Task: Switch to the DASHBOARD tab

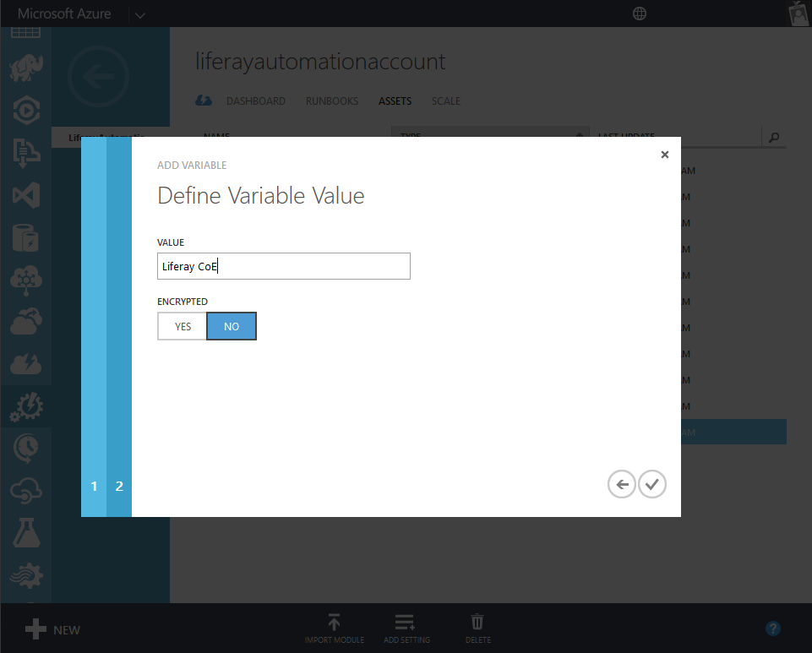Action: click(256, 101)
